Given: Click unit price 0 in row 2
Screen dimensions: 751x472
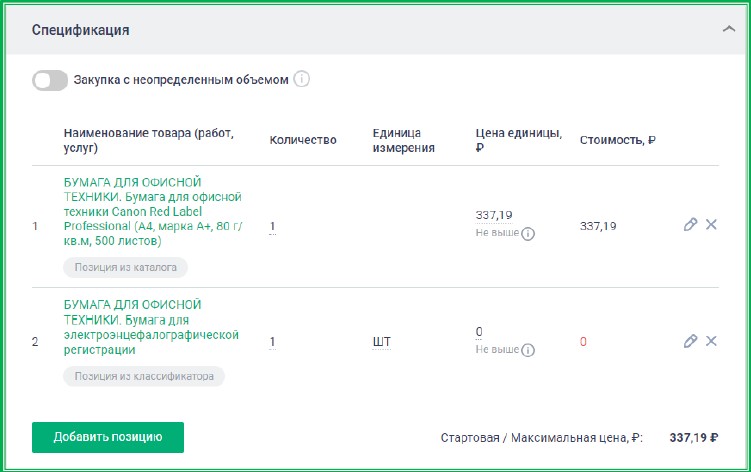Looking at the screenshot, I should pyautogui.click(x=479, y=331).
